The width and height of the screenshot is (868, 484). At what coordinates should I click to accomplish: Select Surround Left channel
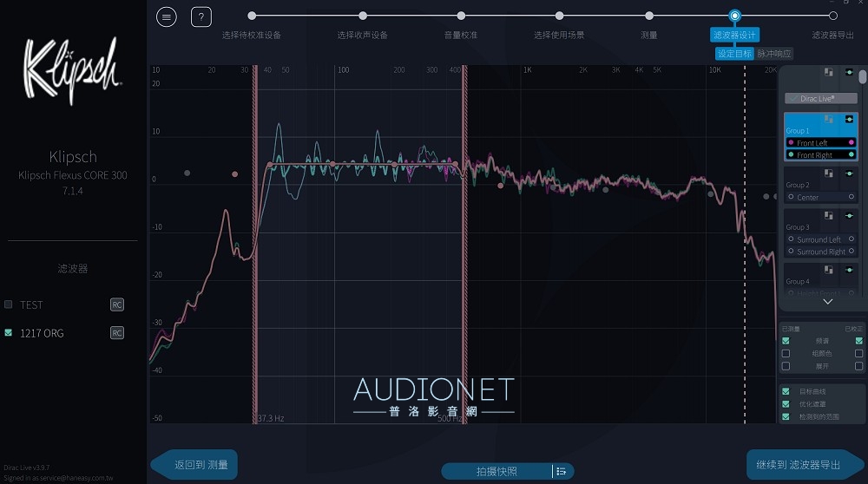[x=821, y=239]
